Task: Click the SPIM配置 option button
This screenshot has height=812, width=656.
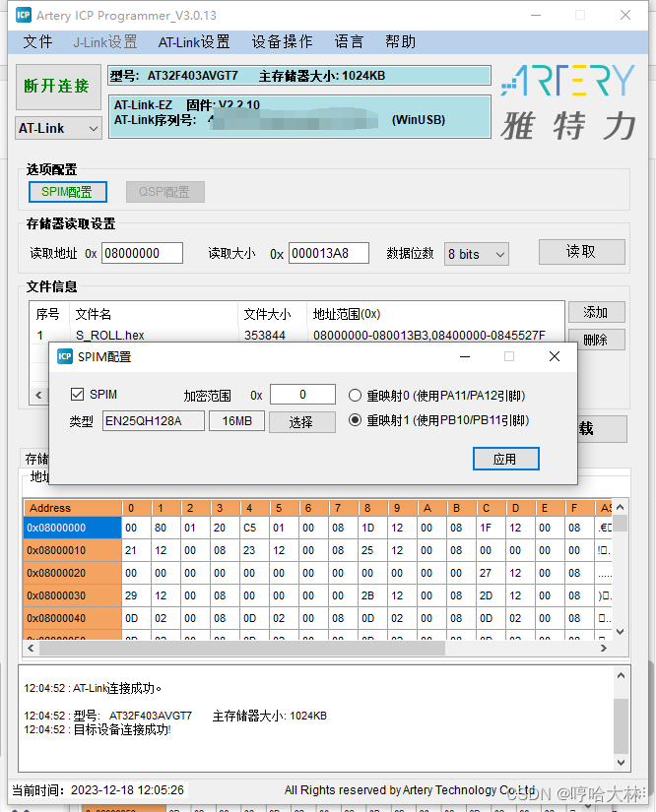Action: tap(68, 192)
